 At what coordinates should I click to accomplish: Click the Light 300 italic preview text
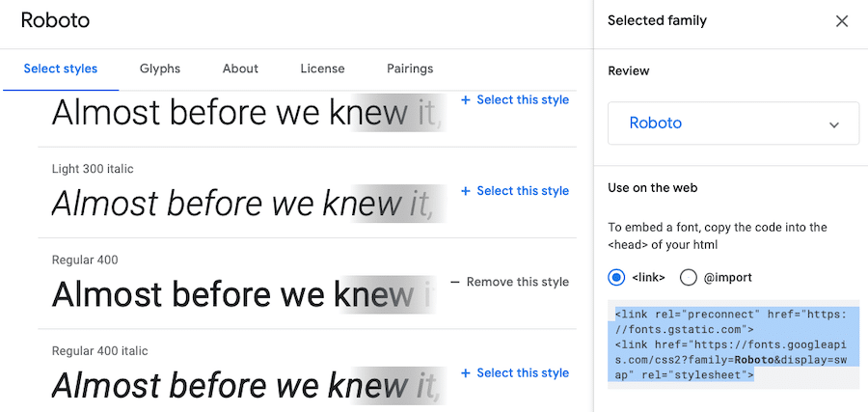(231, 203)
